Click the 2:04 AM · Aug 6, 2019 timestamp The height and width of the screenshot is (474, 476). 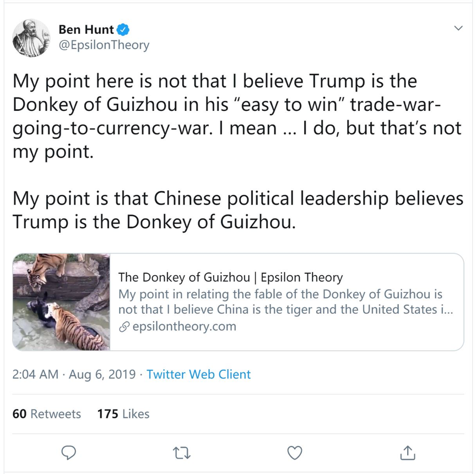coord(74,374)
